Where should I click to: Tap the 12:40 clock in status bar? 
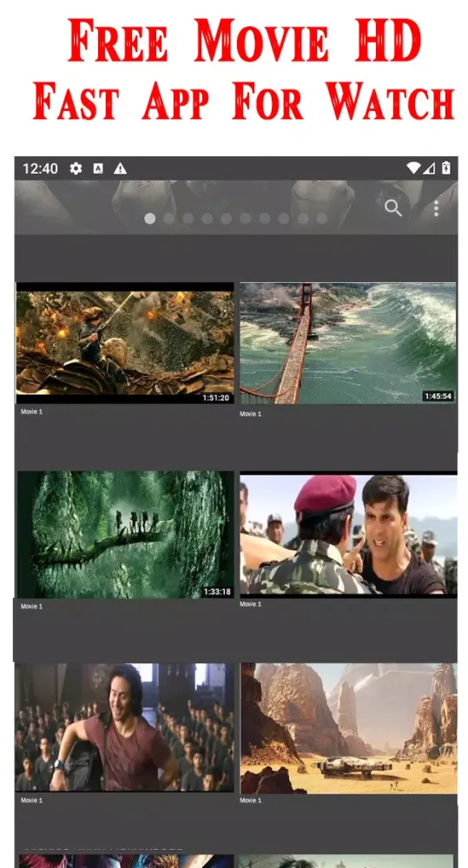(x=40, y=168)
